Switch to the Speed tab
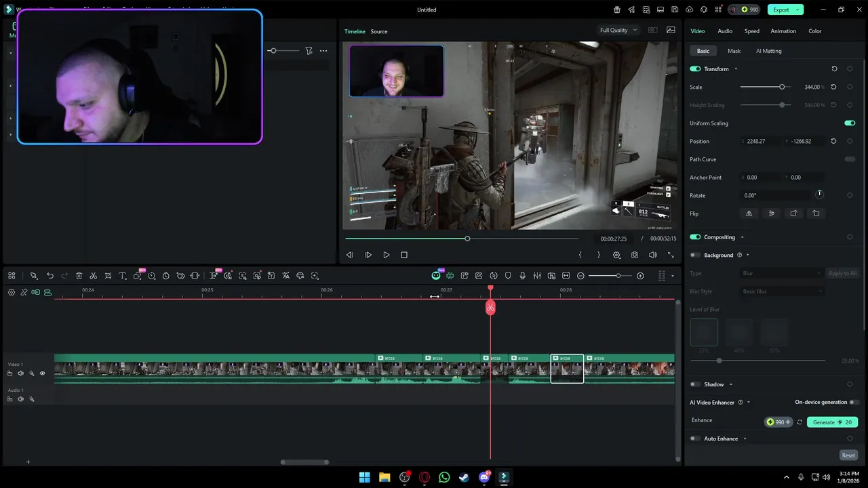This screenshot has width=868, height=488. (751, 31)
